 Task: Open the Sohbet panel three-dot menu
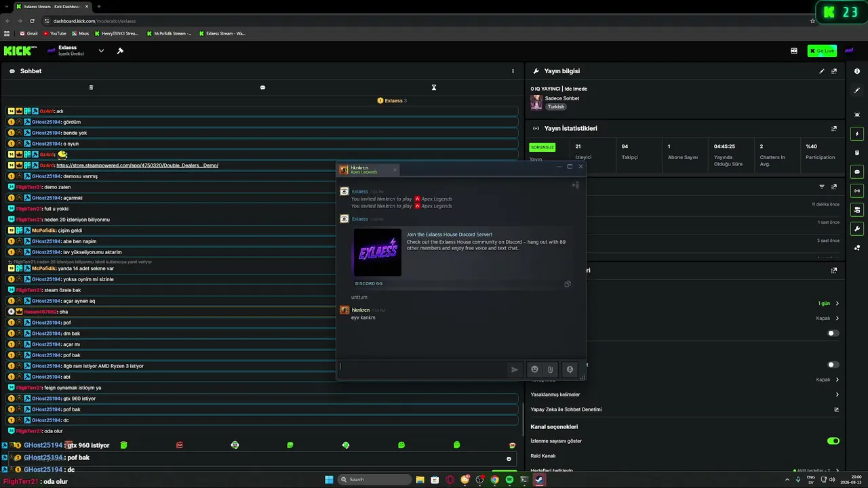[x=513, y=71]
